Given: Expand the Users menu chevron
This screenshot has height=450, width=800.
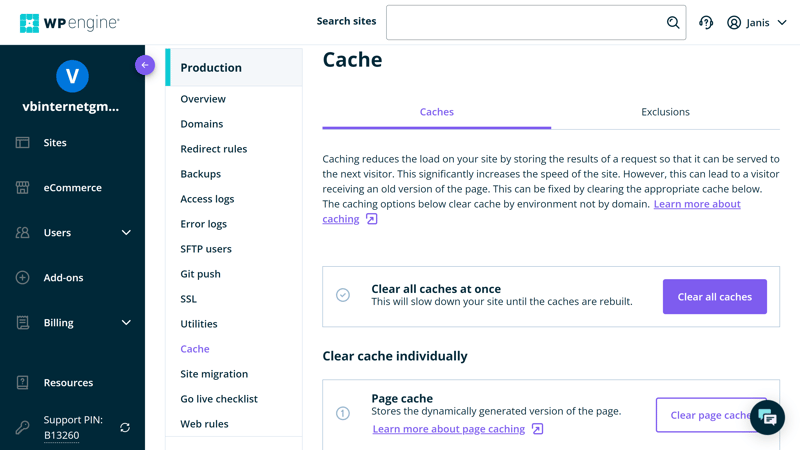Looking at the screenshot, I should click(x=126, y=233).
